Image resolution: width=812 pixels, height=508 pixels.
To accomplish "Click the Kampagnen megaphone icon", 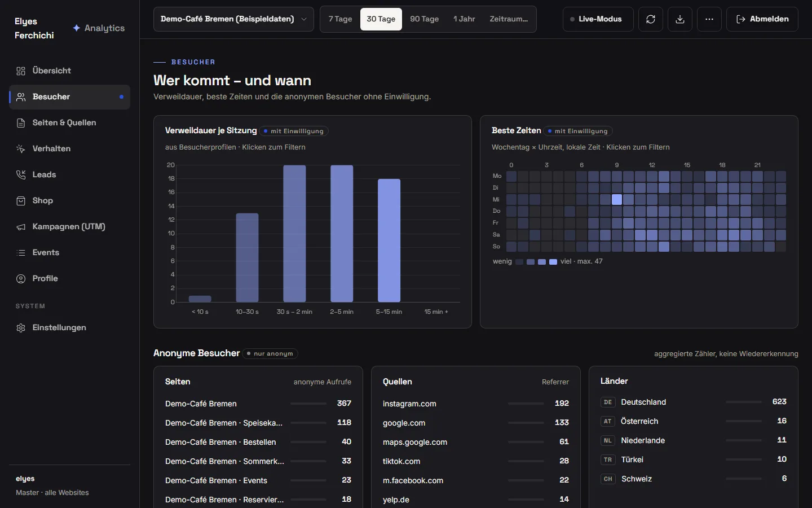I will point(21,227).
